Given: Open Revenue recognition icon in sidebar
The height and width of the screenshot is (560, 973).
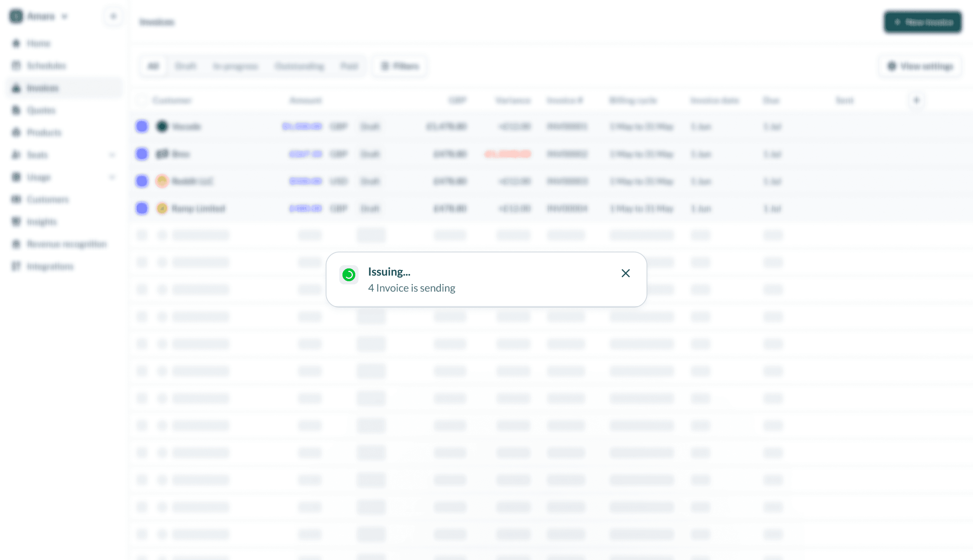Looking at the screenshot, I should (x=16, y=244).
